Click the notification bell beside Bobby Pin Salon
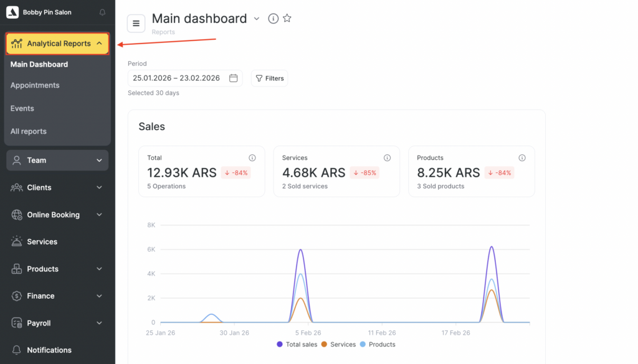The image size is (638, 364). 103,12
